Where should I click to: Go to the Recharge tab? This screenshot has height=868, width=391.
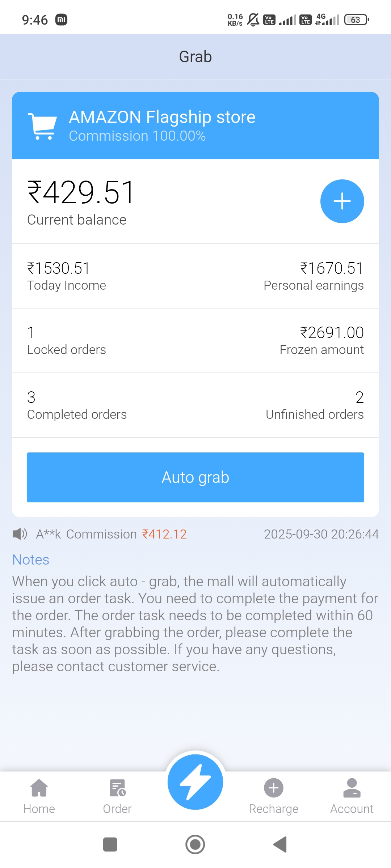coord(274,796)
